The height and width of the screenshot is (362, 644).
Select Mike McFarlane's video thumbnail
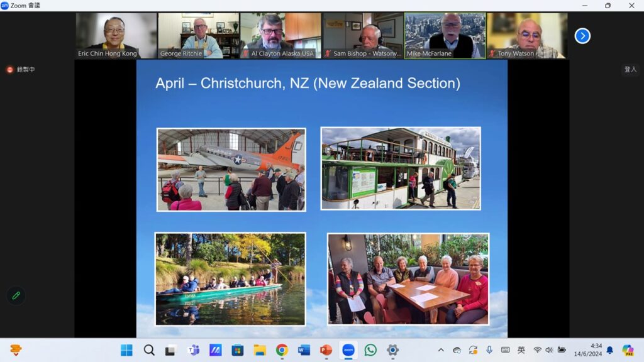click(445, 36)
